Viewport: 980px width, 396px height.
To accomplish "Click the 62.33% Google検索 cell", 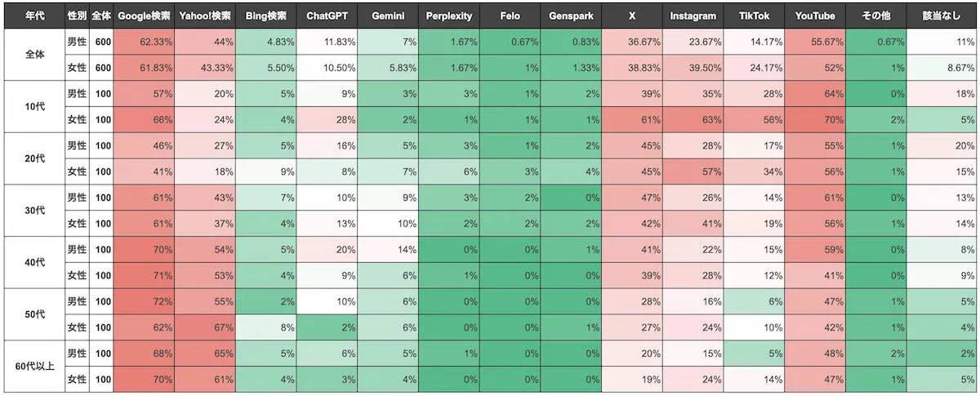I will (144, 42).
